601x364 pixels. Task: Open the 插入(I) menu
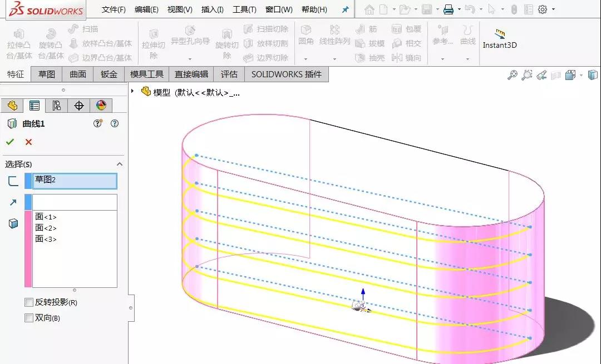[211, 9]
